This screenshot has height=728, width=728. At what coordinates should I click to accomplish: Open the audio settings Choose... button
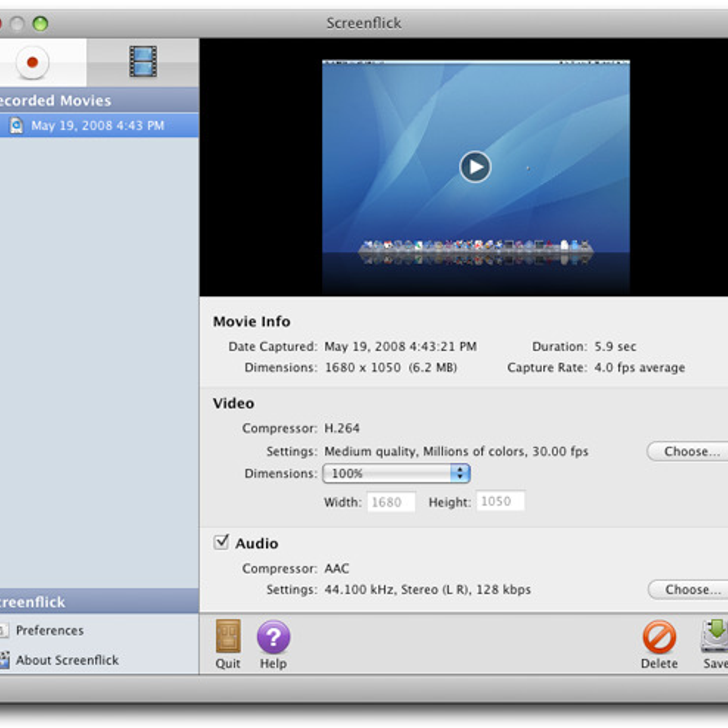[x=688, y=589]
